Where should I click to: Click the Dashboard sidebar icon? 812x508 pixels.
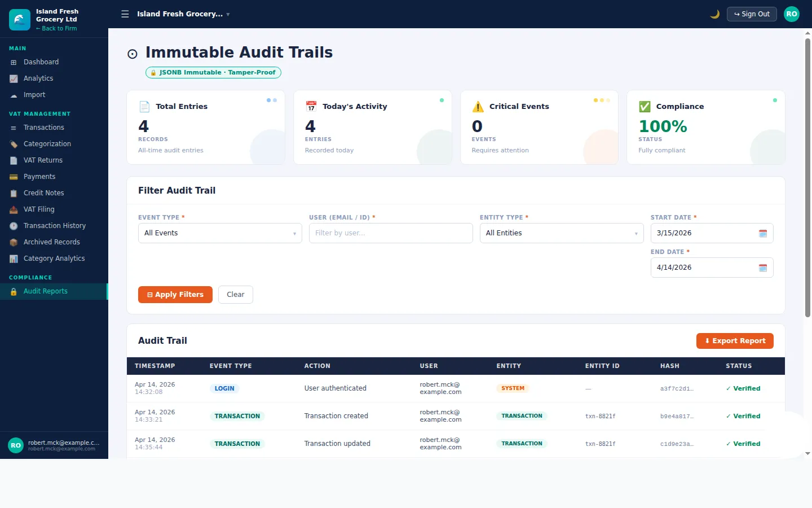pos(14,62)
